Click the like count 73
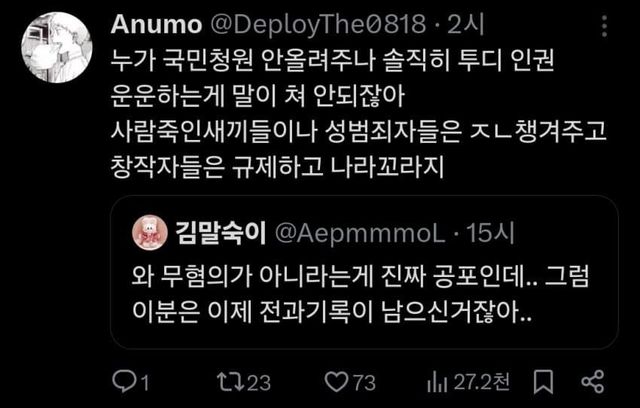640x408 pixels. tap(364, 383)
